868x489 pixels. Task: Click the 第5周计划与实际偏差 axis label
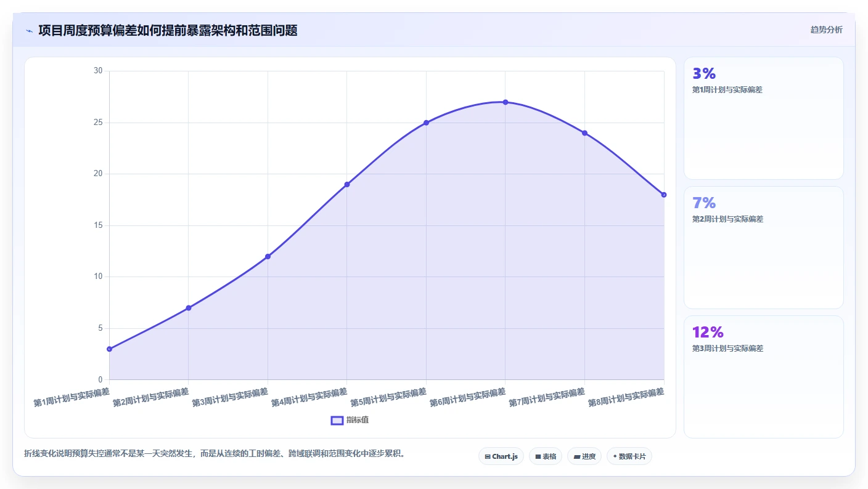tap(388, 397)
